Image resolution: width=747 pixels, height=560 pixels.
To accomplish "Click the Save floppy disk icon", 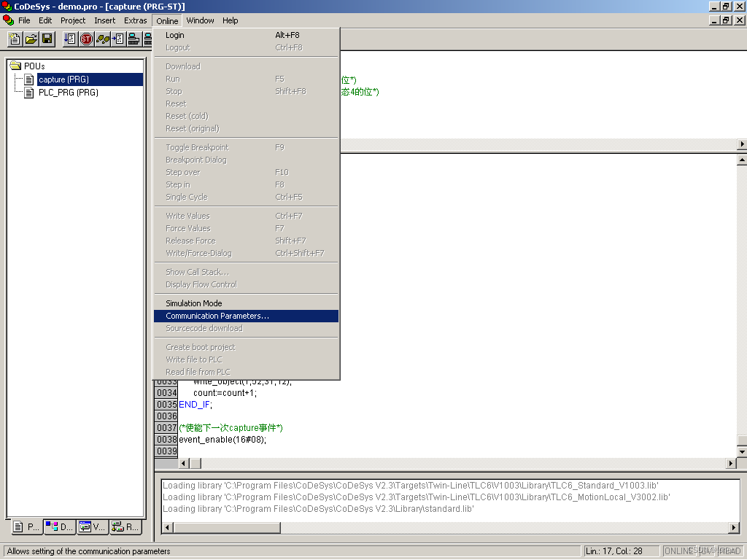I will (x=47, y=39).
